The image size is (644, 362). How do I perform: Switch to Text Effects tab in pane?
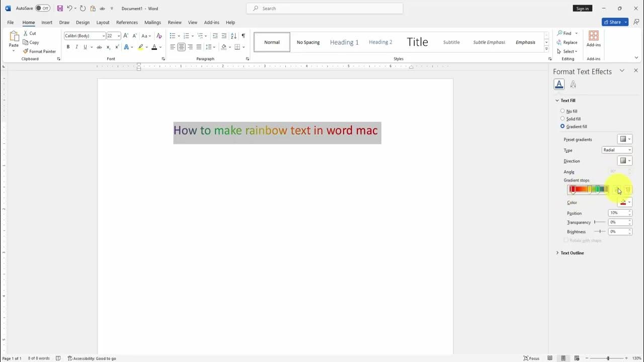tap(573, 84)
